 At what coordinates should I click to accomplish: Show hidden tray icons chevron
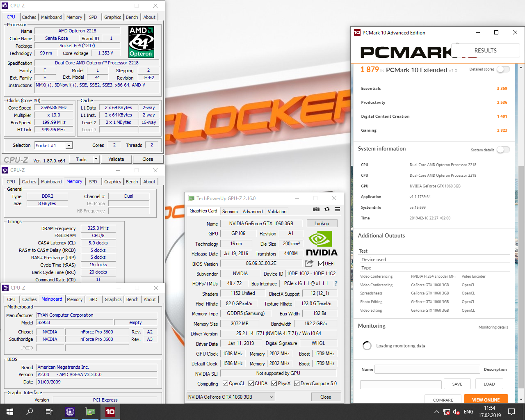[436, 412]
